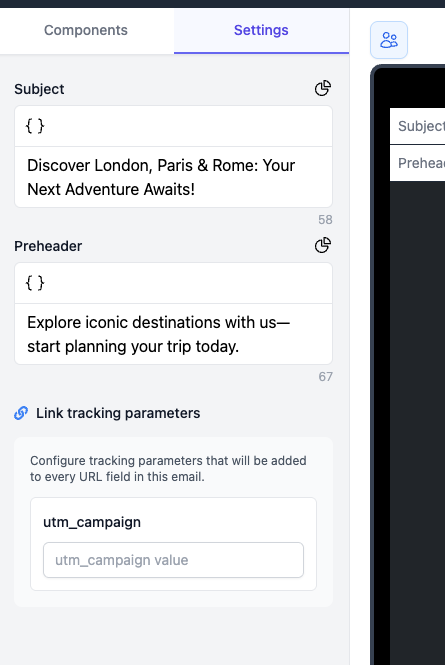Switch to the Components tab
This screenshot has height=665, width=445.
[86, 30]
